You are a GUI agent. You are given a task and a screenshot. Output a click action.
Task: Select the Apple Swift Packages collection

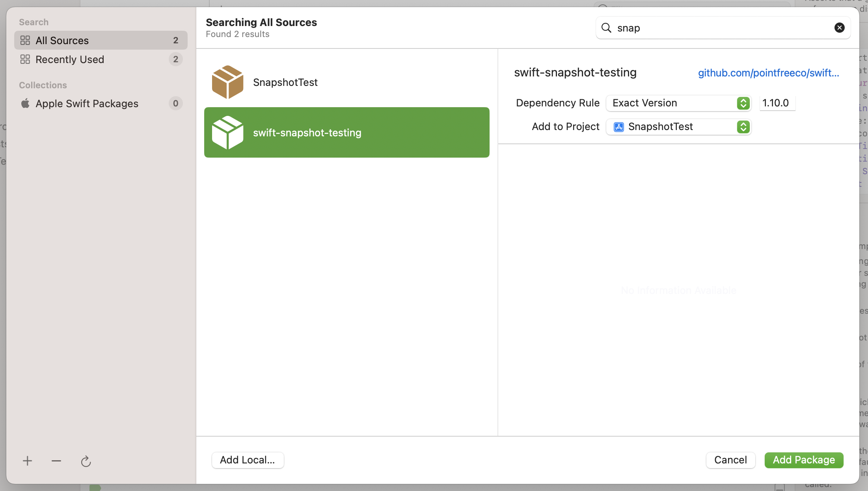pyautogui.click(x=87, y=104)
